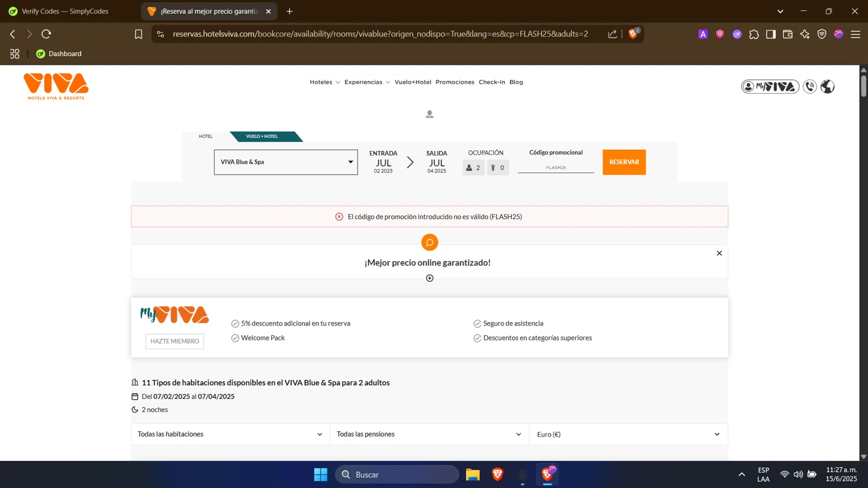Image resolution: width=868 pixels, height=488 pixels.
Task: Click the taskbar Buscar search box
Action: (x=397, y=475)
